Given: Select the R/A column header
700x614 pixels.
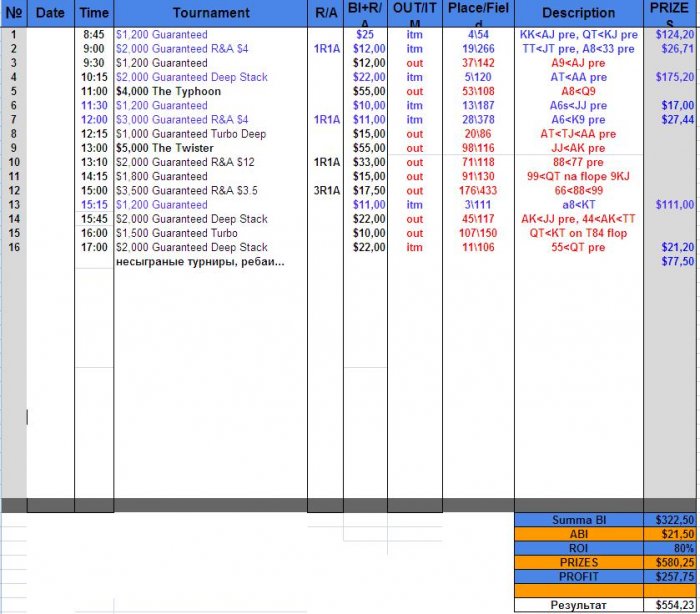Looking at the screenshot, I should (x=325, y=13).
